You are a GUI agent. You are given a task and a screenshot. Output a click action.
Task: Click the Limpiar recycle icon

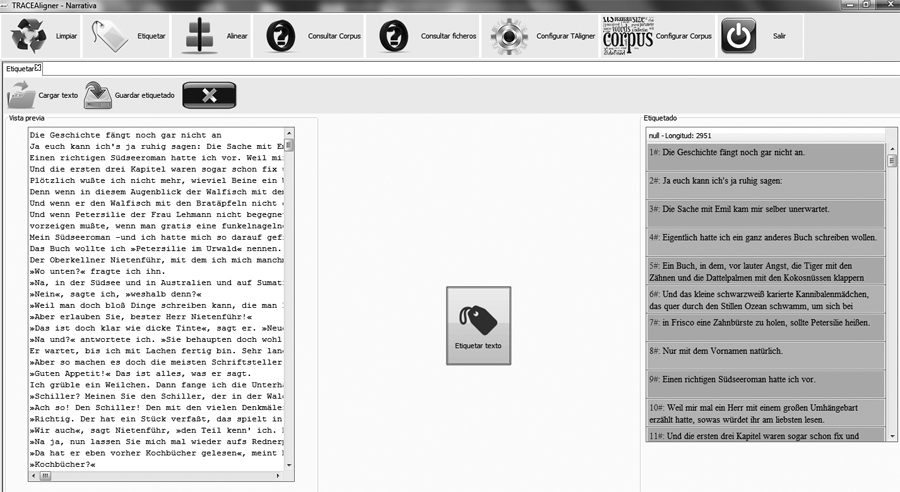29,36
